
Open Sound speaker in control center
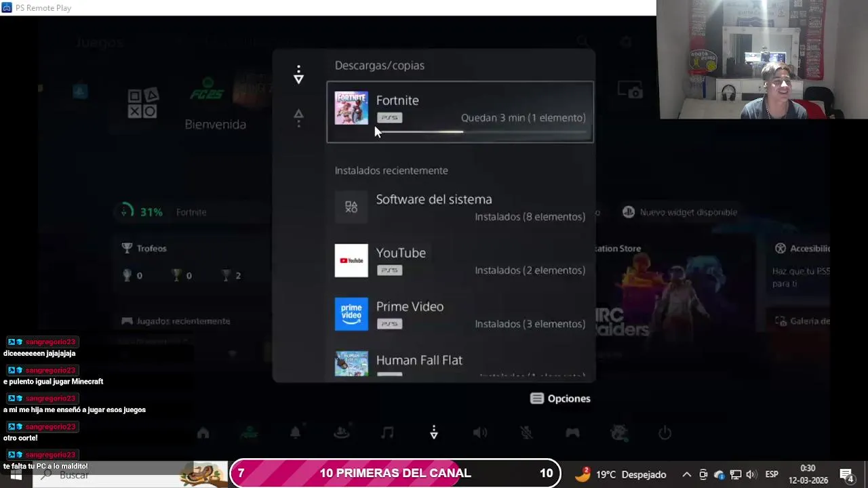pos(480,433)
